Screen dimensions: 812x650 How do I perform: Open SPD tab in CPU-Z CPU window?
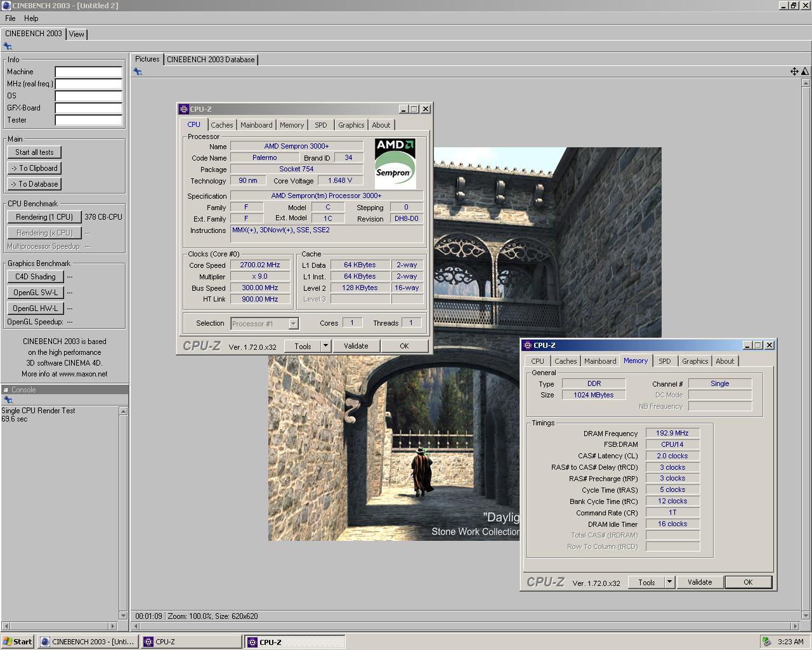click(321, 125)
